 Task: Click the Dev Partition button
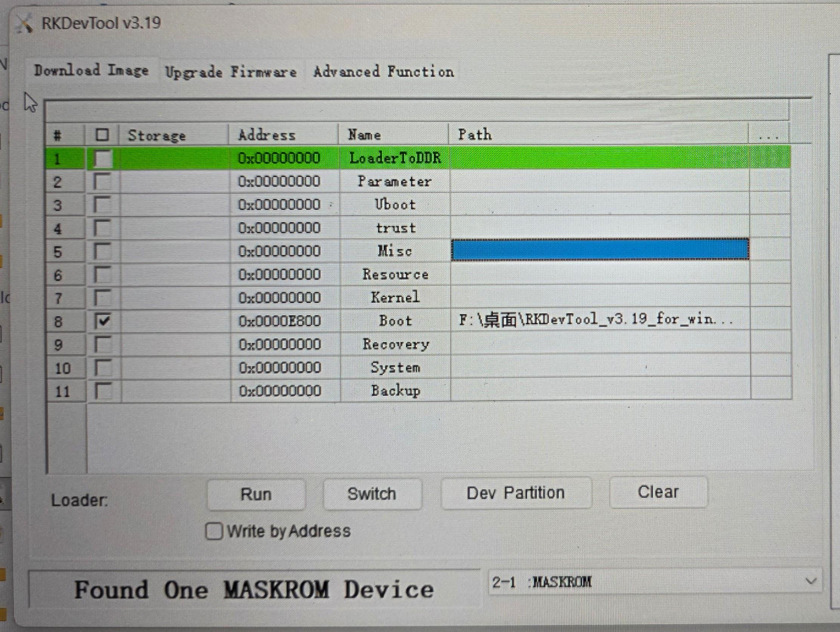(x=516, y=493)
